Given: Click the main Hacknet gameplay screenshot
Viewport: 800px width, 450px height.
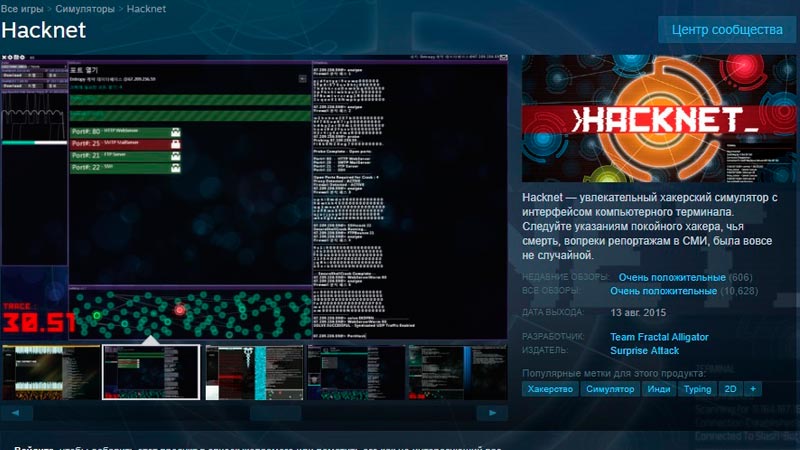Looking at the screenshot, I should point(254,197).
